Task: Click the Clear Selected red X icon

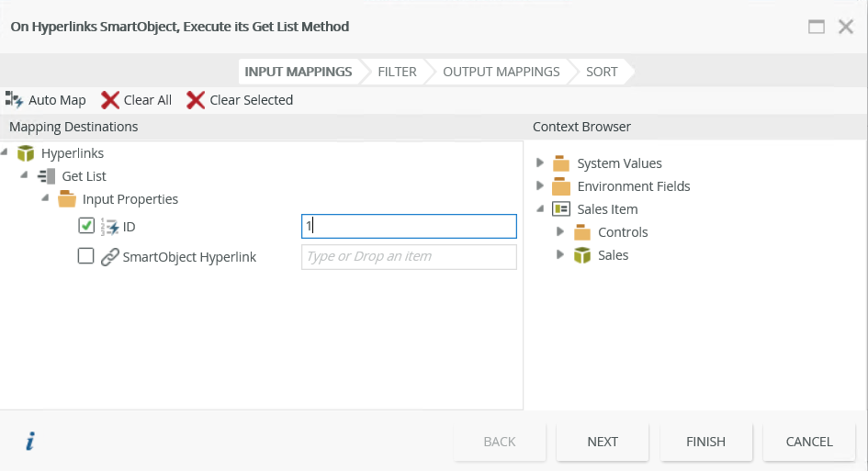Action: click(x=196, y=99)
